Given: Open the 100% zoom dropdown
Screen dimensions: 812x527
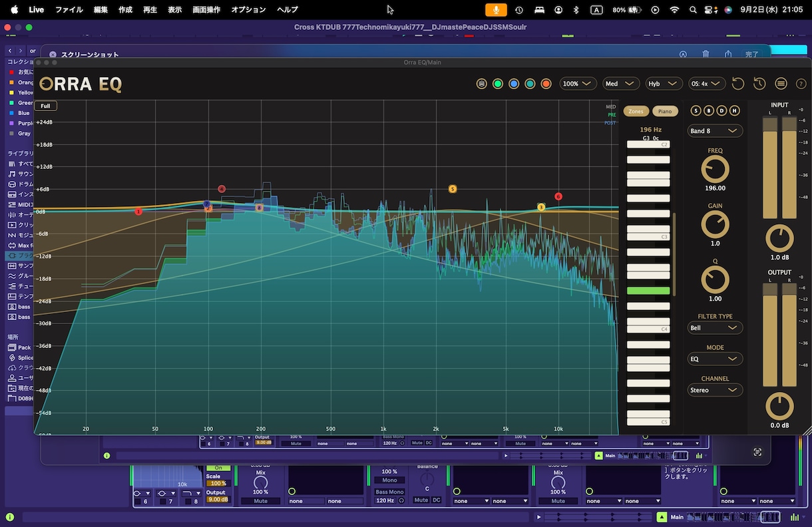Looking at the screenshot, I should point(577,84).
